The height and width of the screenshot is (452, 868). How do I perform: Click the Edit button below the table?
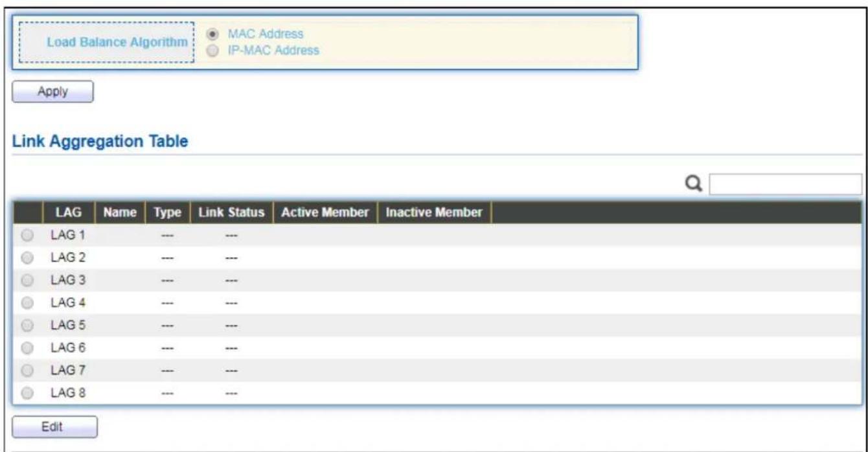54,427
